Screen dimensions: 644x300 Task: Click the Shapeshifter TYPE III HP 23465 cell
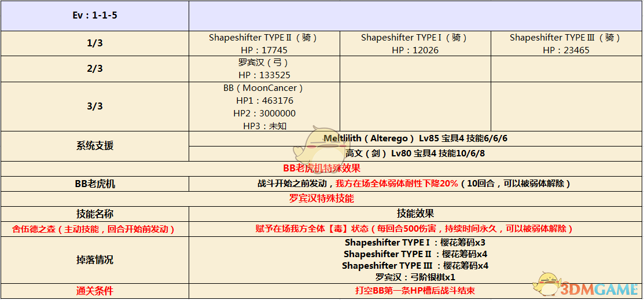(x=566, y=43)
